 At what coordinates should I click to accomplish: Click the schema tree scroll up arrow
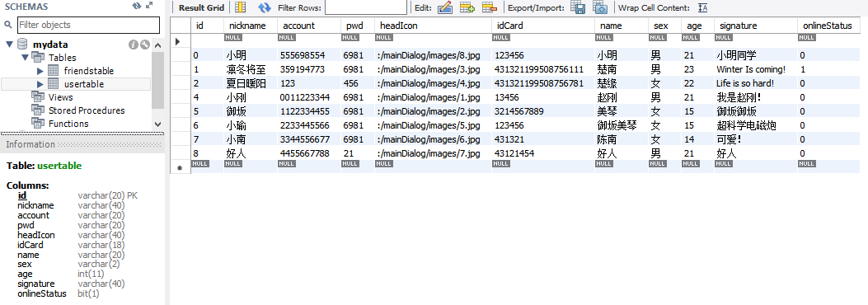[x=157, y=45]
